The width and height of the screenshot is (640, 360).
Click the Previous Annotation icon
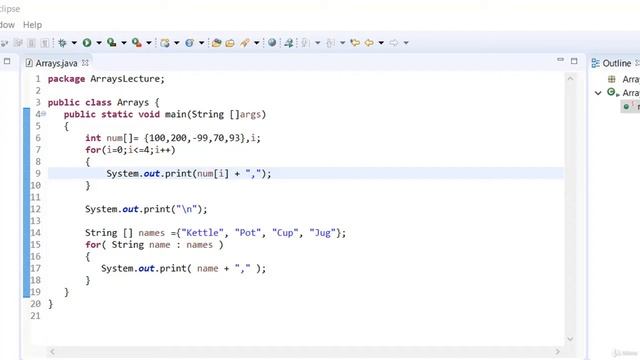[x=331, y=42]
